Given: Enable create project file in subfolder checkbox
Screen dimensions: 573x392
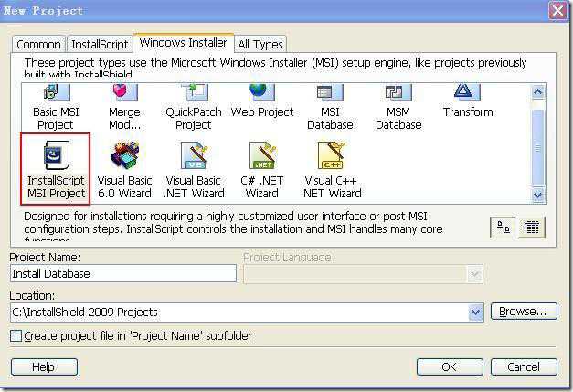Looking at the screenshot, I should (16, 335).
